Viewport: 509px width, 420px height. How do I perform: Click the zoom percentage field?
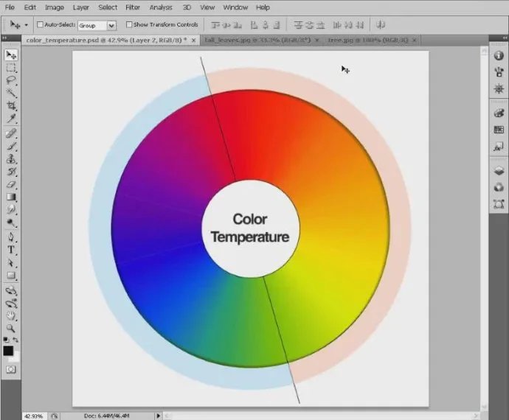tap(34, 415)
